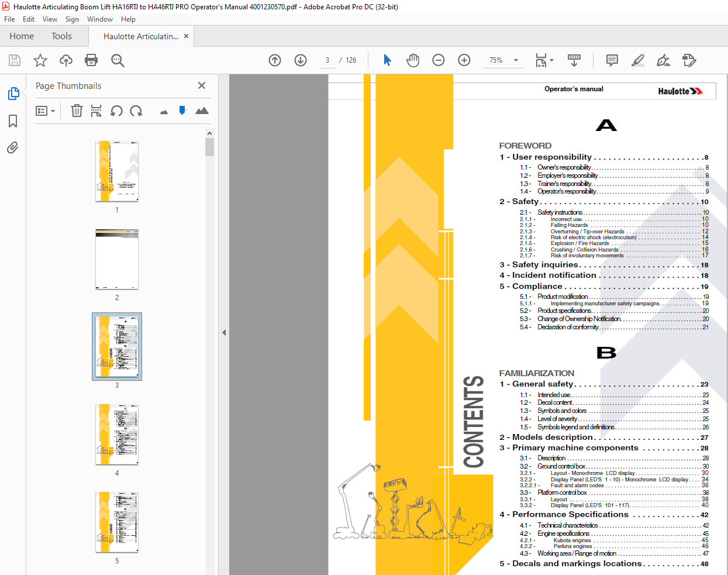Open the Sign document tool
This screenshot has height=575, width=728.
(x=663, y=60)
